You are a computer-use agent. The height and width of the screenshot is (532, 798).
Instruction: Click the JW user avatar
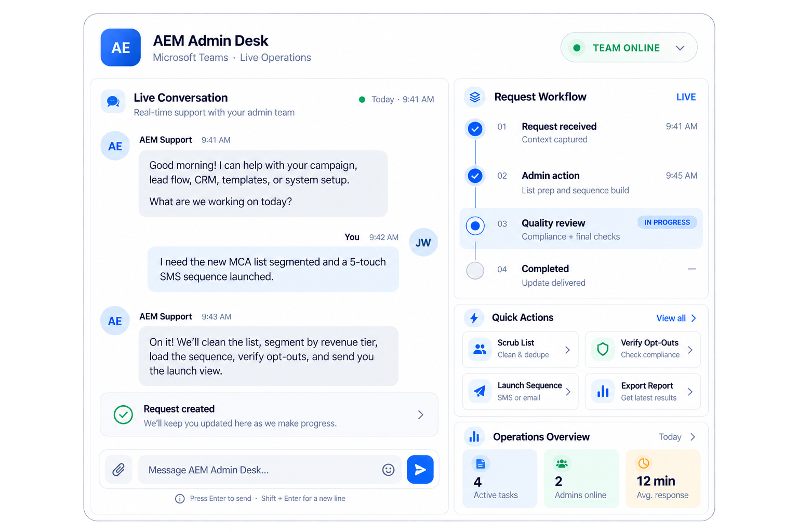[x=423, y=243]
